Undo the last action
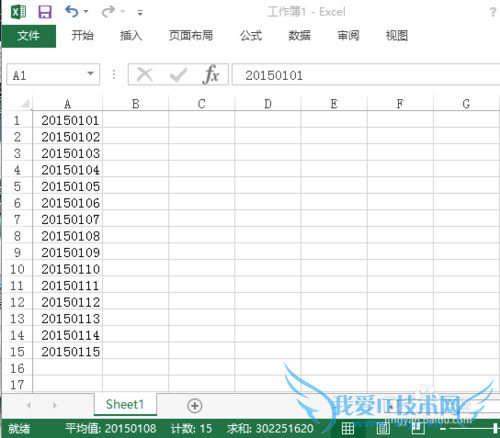The image size is (500, 438). click(x=71, y=12)
